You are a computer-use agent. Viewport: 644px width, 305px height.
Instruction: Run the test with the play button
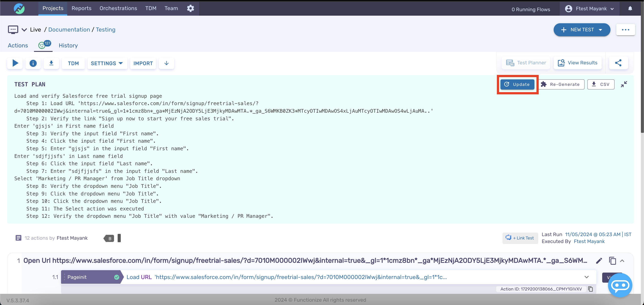[15, 63]
